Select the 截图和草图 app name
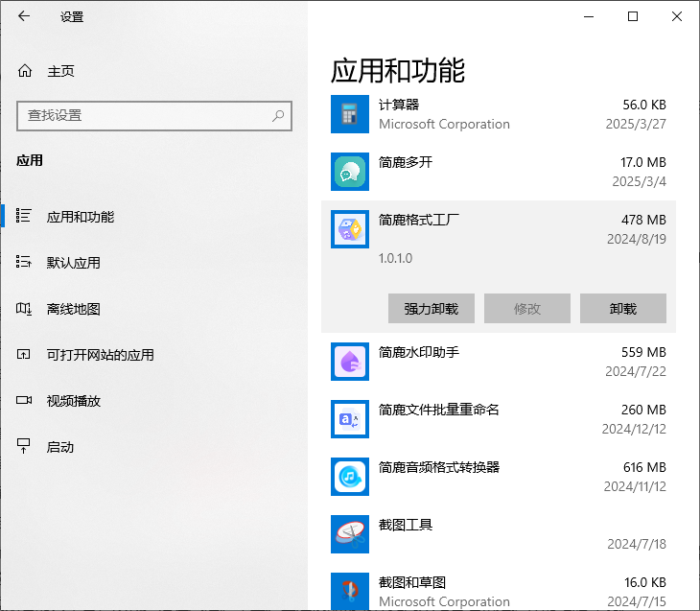The width and height of the screenshot is (700, 611). [x=412, y=582]
